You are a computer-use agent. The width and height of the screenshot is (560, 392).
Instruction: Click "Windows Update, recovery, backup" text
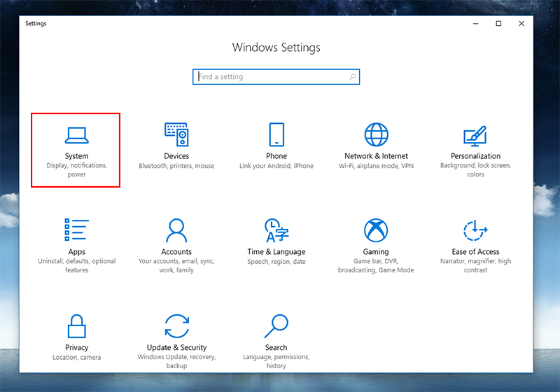(176, 361)
